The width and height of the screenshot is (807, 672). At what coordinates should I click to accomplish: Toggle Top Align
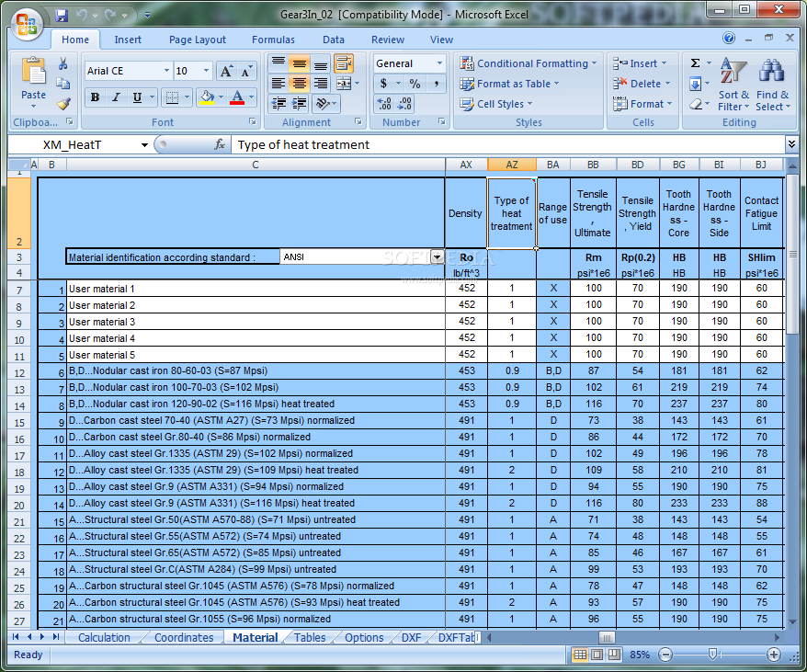[278, 63]
